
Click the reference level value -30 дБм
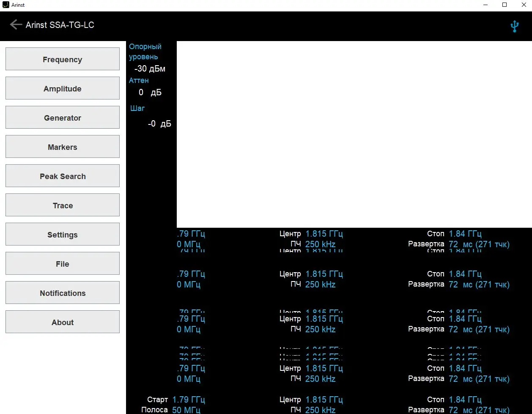pyautogui.click(x=150, y=69)
